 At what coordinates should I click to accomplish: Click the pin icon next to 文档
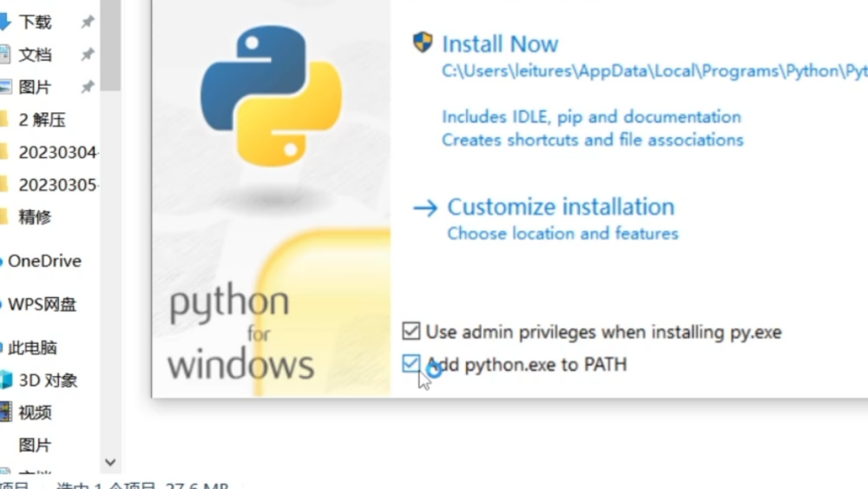[x=88, y=55]
